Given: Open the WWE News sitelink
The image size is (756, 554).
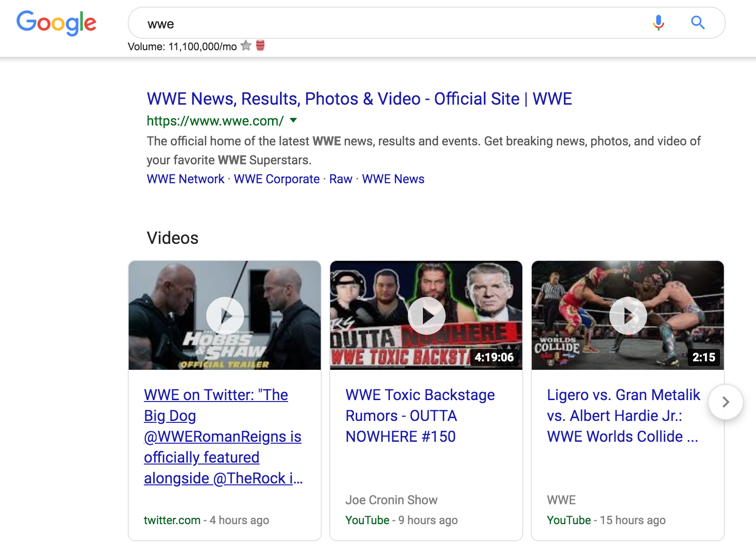Looking at the screenshot, I should tap(393, 179).
